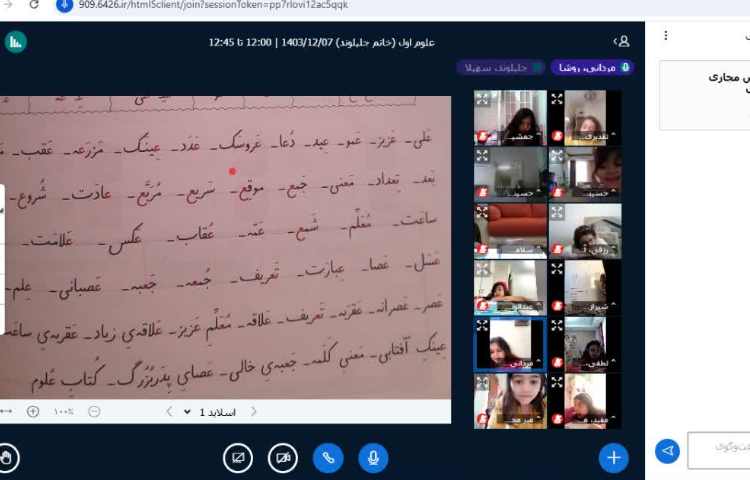Image resolution: width=750 pixels, height=480 pixels.
Task: Open the slide selector dropdown arrow
Action: (187, 412)
